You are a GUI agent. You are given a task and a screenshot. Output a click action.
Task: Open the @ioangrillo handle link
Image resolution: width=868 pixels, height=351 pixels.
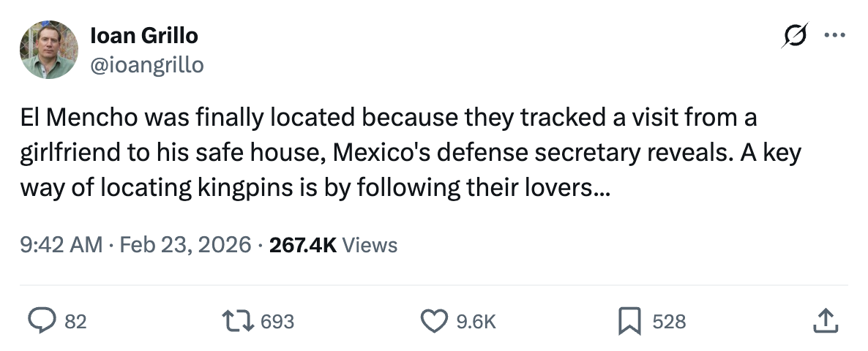pos(147,65)
